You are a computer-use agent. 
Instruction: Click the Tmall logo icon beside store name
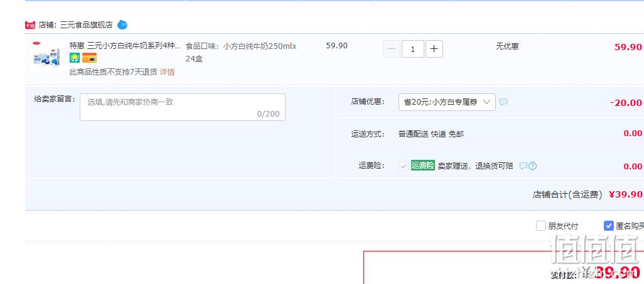(x=30, y=25)
